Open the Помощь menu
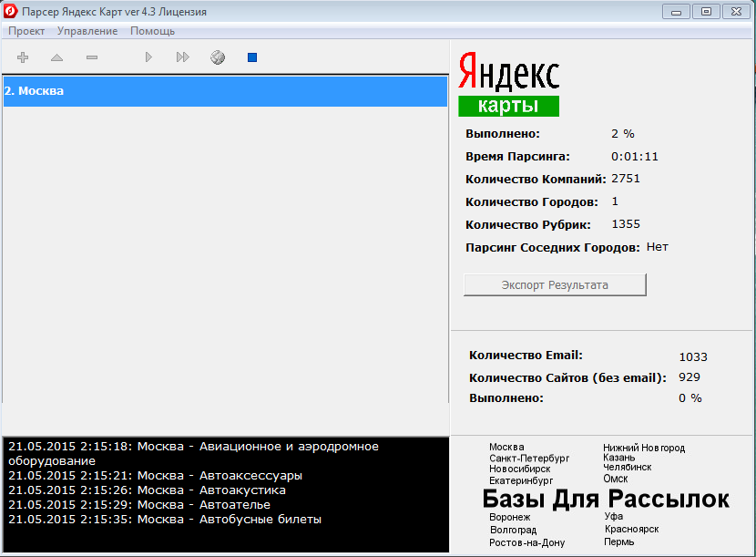This screenshot has height=557, width=756. [152, 31]
